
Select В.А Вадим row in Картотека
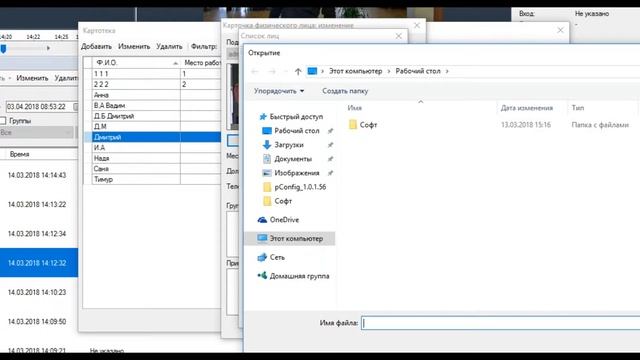156,105
